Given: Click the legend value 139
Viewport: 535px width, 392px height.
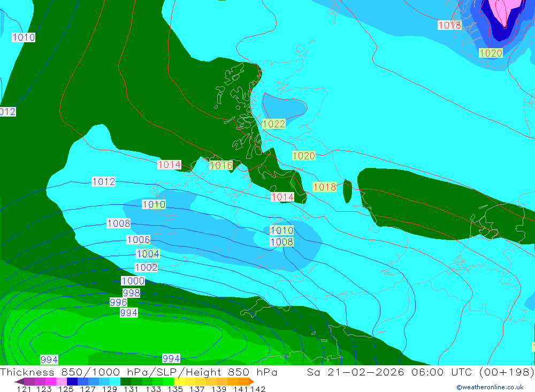Looking at the screenshot, I should 219,389.
